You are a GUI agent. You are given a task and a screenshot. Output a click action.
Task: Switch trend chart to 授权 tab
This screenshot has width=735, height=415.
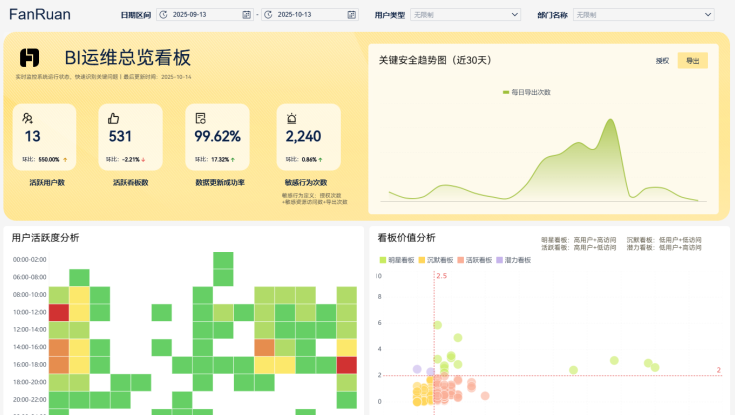tap(662, 61)
